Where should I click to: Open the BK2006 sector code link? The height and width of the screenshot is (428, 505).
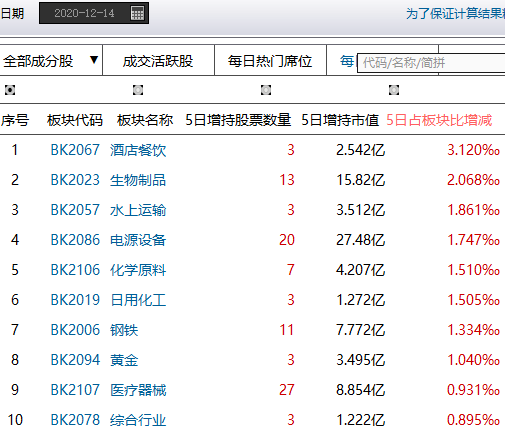pos(75,330)
